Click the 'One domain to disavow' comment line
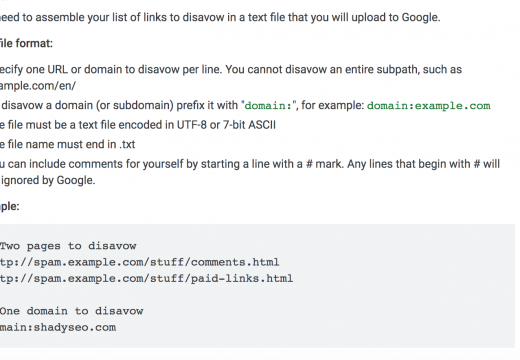The width and height of the screenshot is (520, 360). coord(71,311)
